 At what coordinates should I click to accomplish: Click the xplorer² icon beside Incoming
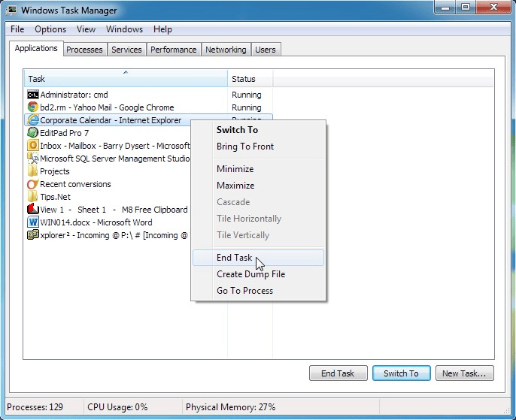[32, 235]
